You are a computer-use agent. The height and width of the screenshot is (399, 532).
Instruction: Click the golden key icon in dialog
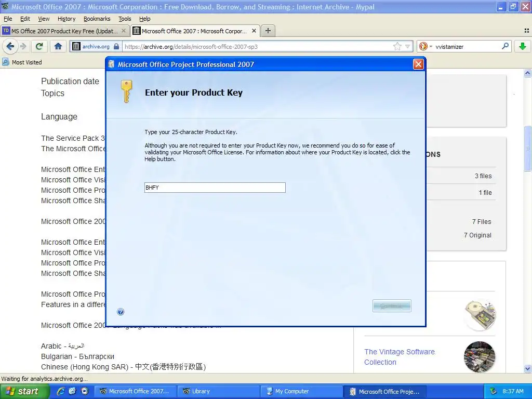pos(127,91)
